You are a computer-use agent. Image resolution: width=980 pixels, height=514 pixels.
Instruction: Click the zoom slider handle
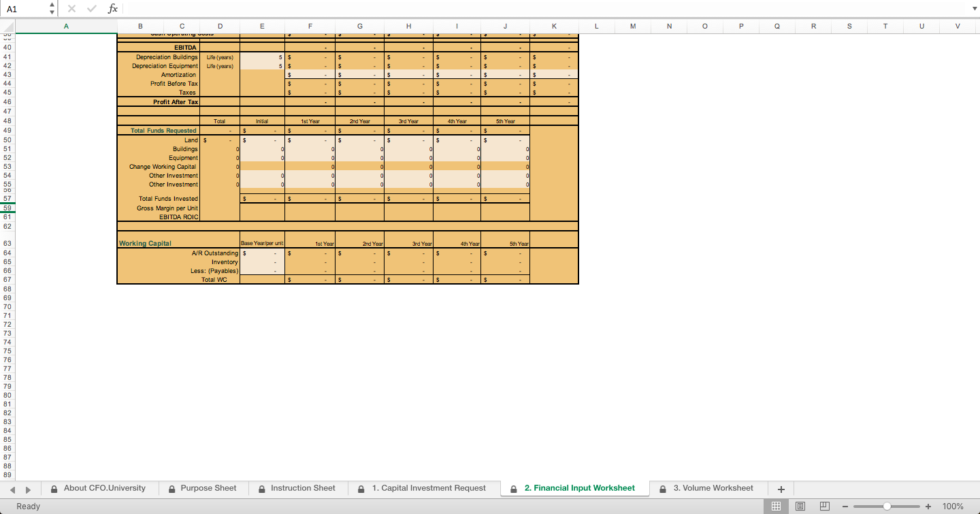(x=887, y=507)
